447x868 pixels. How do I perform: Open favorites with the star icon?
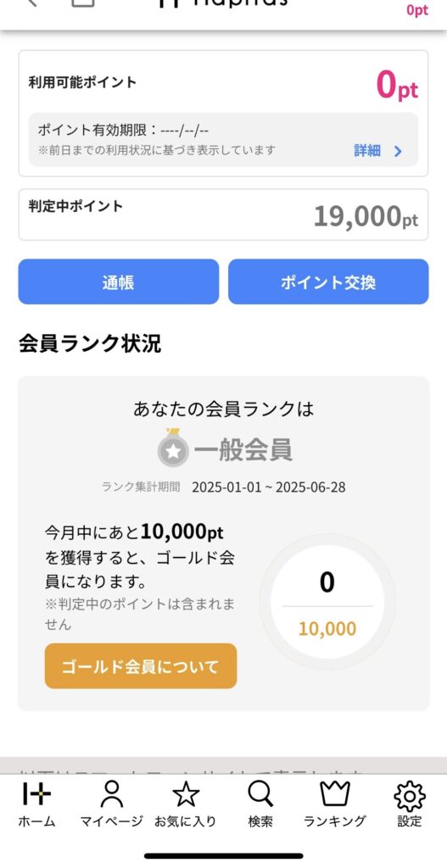pyautogui.click(x=186, y=794)
